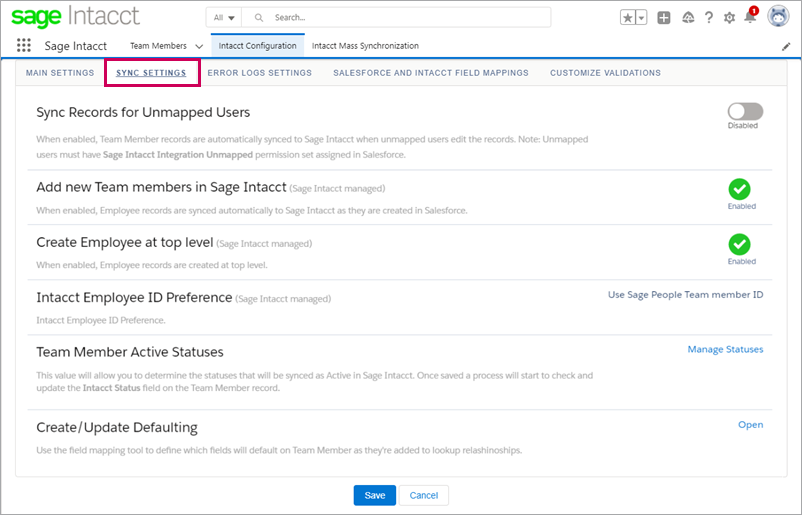Open the user profile avatar
Image resolution: width=802 pixels, height=515 pixels.
[x=778, y=16]
